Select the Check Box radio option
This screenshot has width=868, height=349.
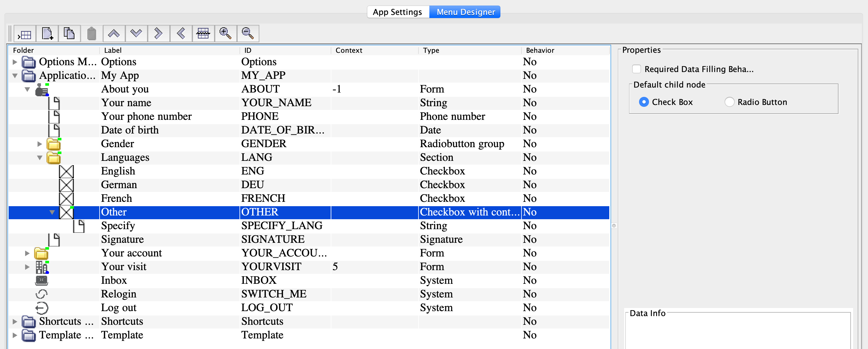644,102
